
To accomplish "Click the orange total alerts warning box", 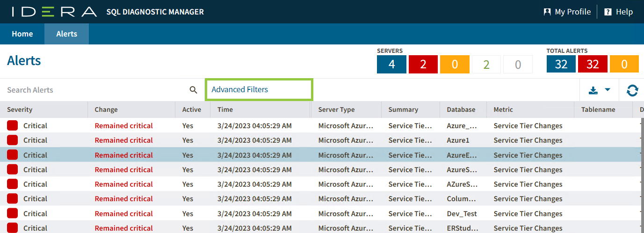I will (x=624, y=64).
